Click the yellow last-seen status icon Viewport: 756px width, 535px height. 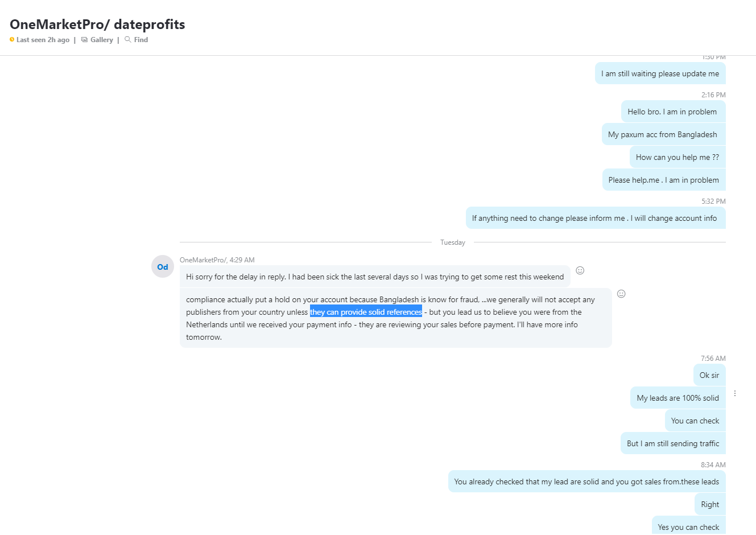pos(12,39)
